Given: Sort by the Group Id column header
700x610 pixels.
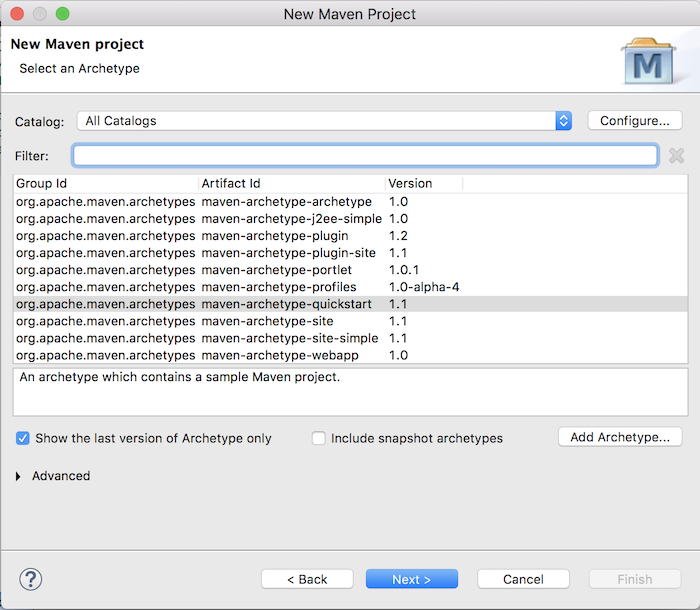Looking at the screenshot, I should (106, 184).
